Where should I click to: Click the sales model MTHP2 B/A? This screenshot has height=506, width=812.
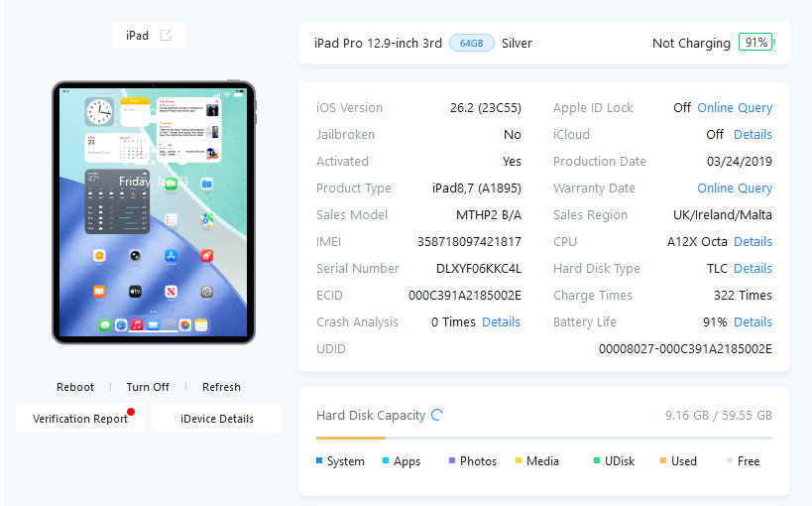coord(489,214)
